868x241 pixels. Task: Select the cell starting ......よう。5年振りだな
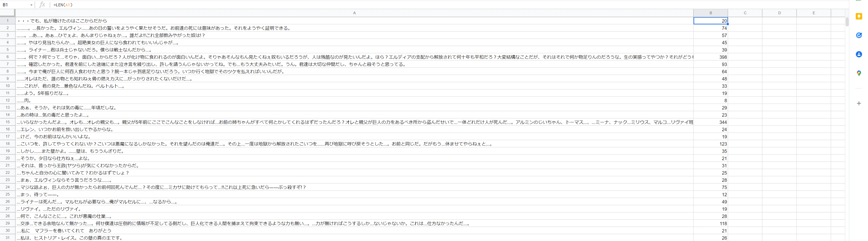pos(354,93)
